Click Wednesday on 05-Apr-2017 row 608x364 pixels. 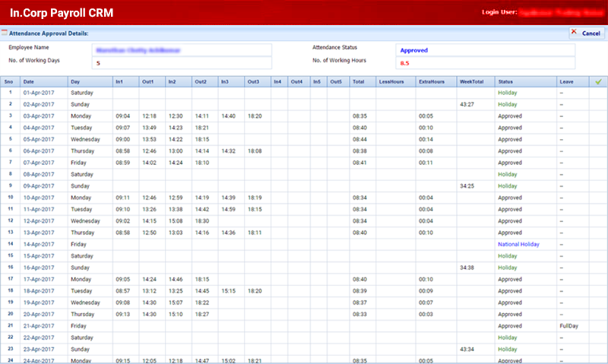(x=85, y=139)
